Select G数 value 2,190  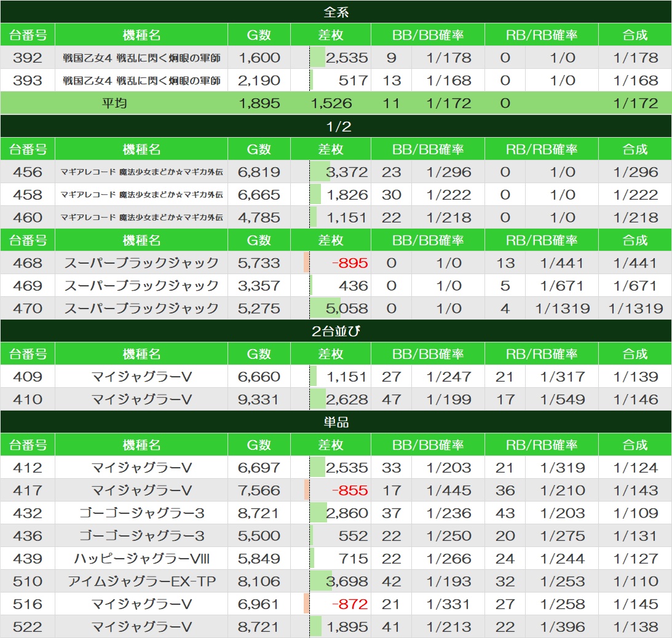pos(259,80)
